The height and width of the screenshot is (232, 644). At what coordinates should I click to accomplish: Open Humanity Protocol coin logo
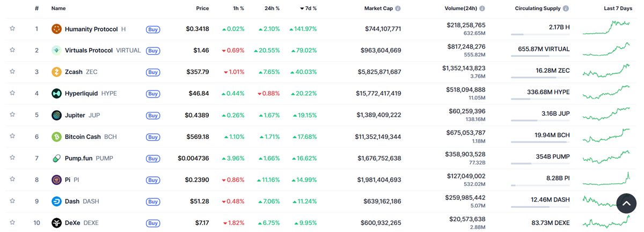(56, 29)
